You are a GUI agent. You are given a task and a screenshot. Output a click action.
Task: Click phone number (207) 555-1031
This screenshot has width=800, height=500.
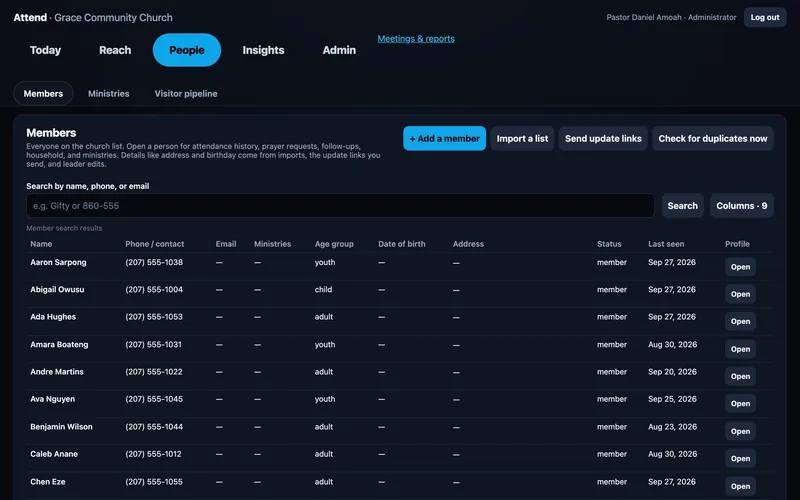[154, 344]
